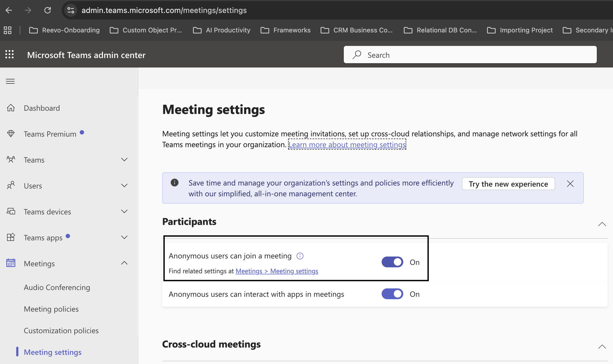Click the browser reload page icon

pyautogui.click(x=48, y=10)
